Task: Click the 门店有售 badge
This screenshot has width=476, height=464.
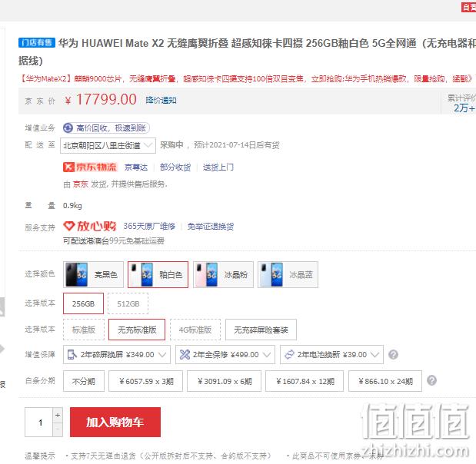Action: click(37, 43)
